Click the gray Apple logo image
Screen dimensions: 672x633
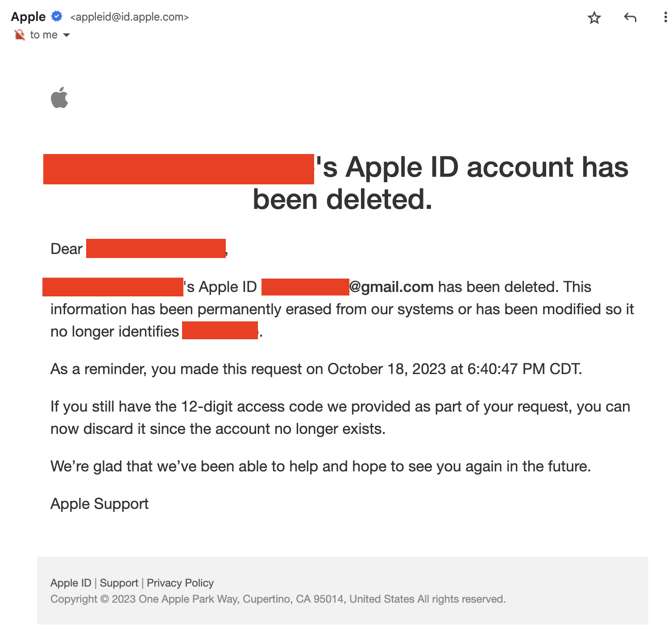(59, 97)
